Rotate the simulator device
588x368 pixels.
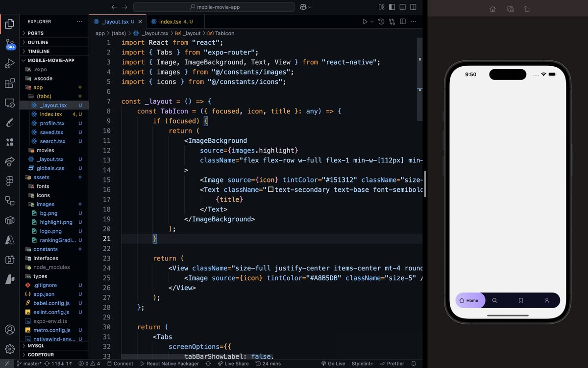pos(527,9)
